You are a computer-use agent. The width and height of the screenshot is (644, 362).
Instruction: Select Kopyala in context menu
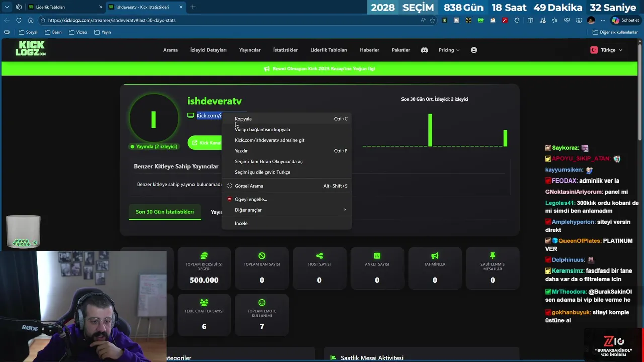point(287,119)
